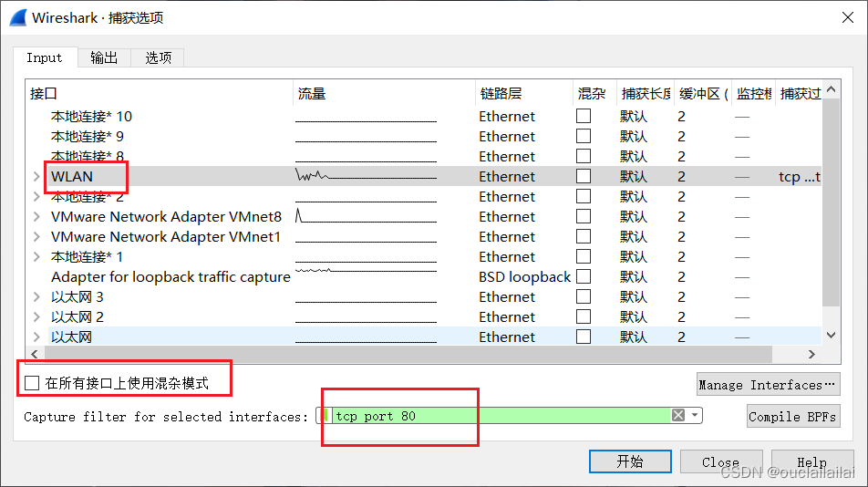Click the green filter bookmark icon

pos(325,415)
